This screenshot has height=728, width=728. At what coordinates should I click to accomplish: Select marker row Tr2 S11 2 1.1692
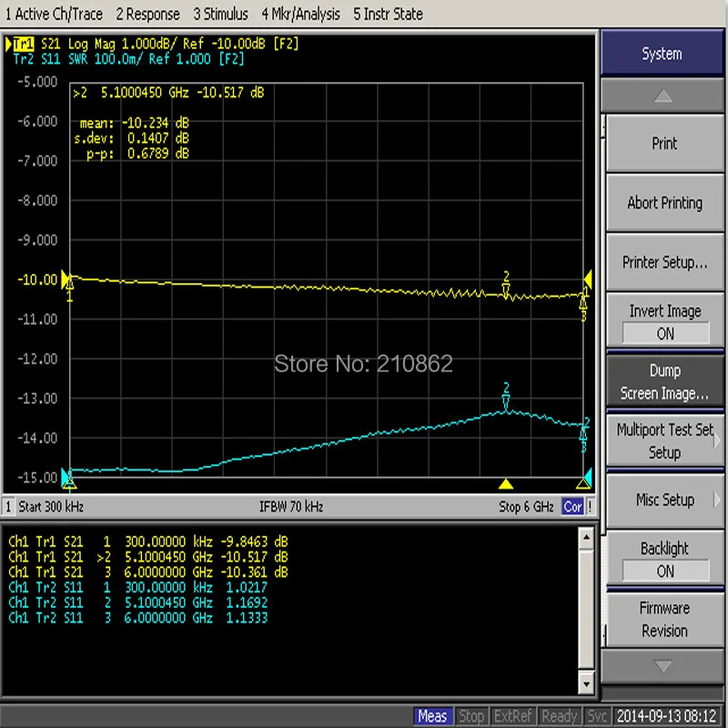point(138,602)
